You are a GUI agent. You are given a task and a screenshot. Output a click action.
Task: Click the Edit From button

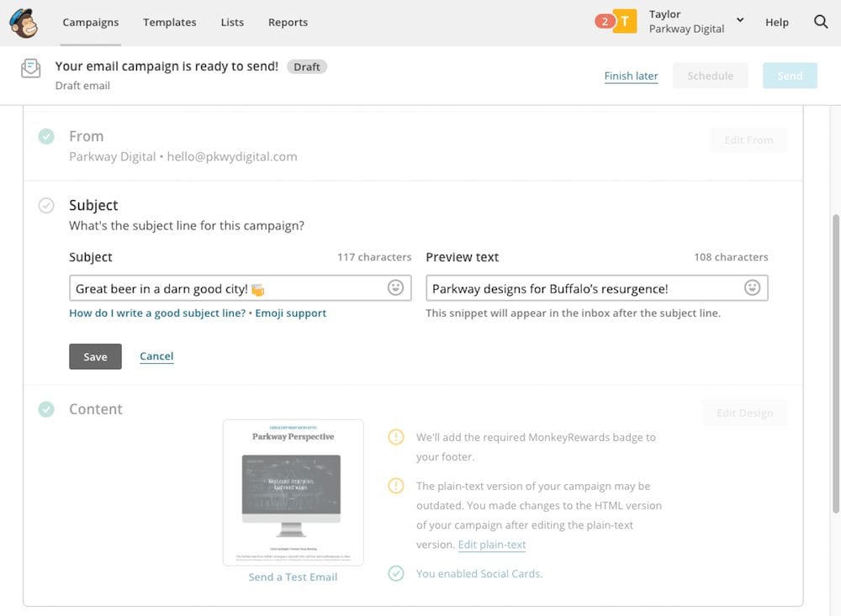click(748, 140)
